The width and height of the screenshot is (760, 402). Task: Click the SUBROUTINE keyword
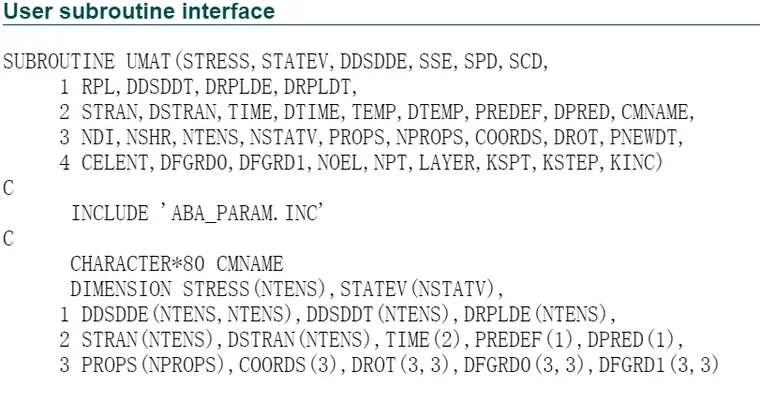[59, 62]
